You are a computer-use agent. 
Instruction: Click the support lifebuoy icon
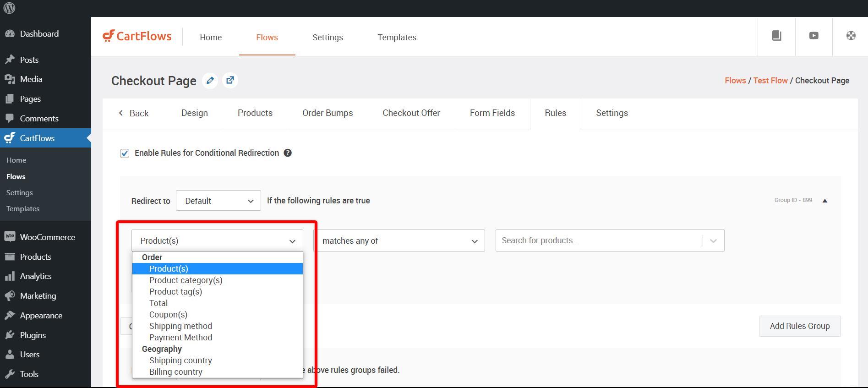(851, 36)
